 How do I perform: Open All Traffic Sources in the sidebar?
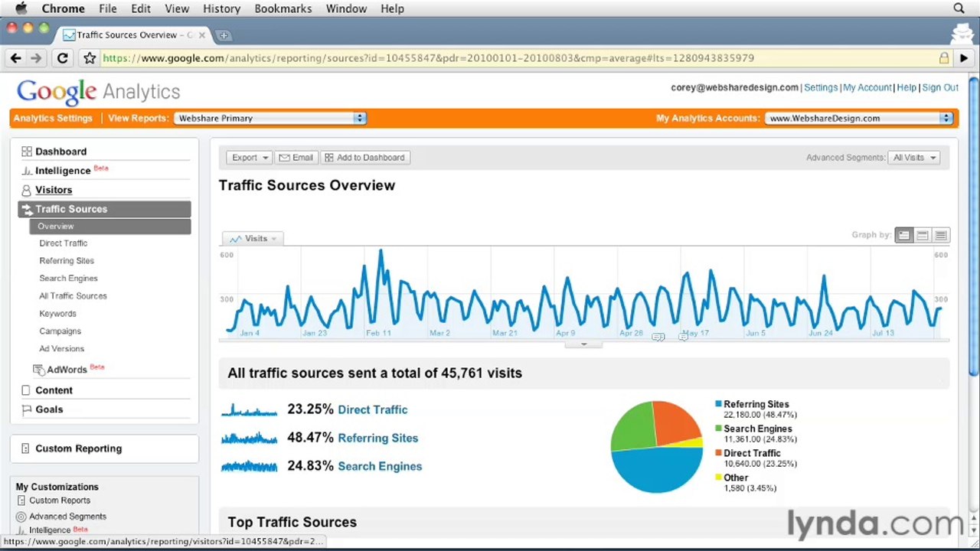pyautogui.click(x=73, y=296)
